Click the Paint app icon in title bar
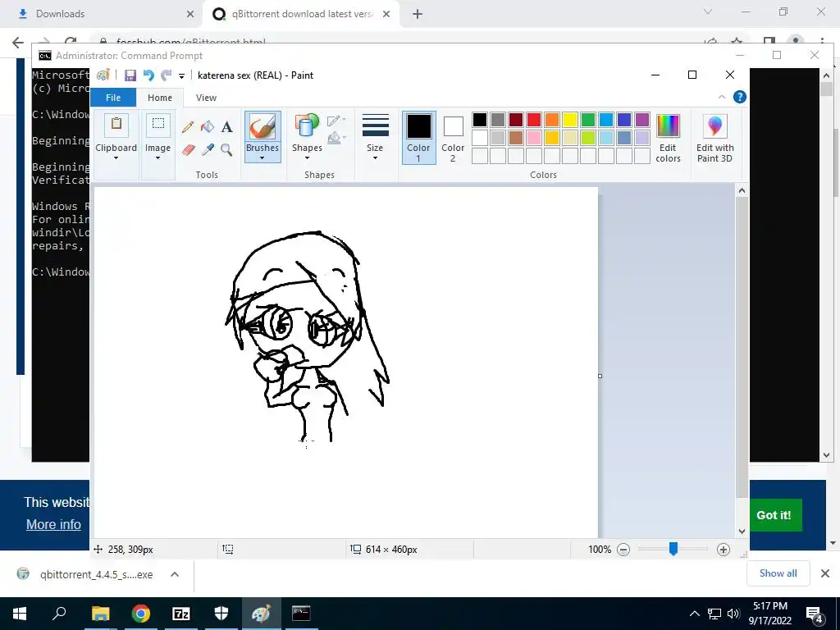840x630 pixels. pos(103,75)
